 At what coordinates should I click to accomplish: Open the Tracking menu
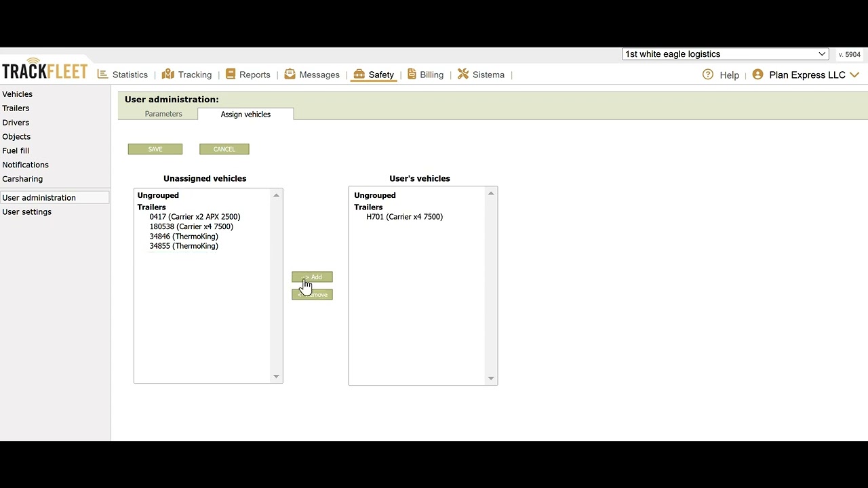[x=195, y=75]
